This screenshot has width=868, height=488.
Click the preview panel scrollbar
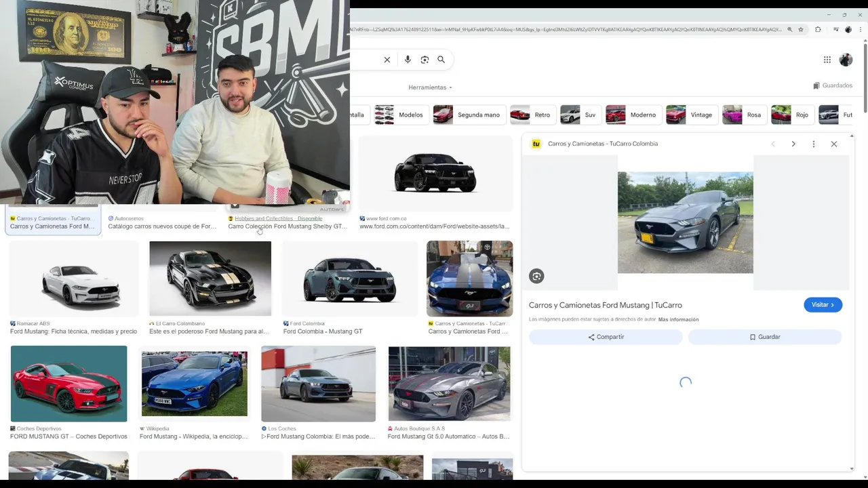(x=852, y=302)
